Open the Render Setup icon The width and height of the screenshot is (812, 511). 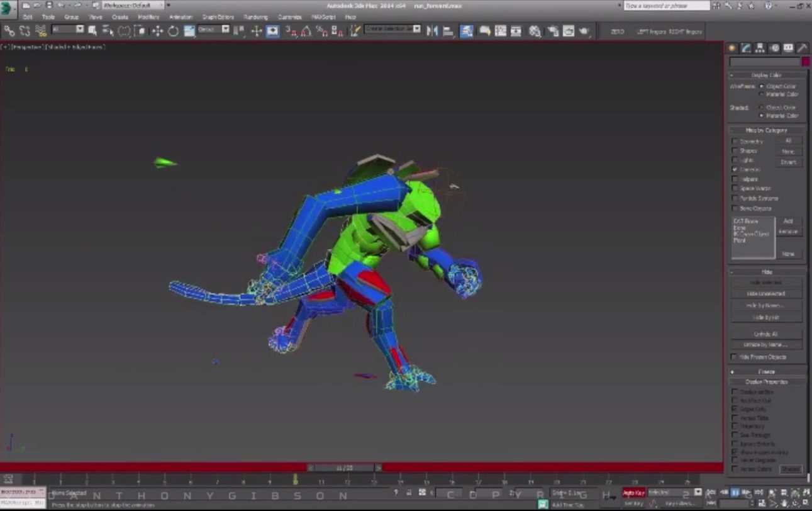click(553, 30)
